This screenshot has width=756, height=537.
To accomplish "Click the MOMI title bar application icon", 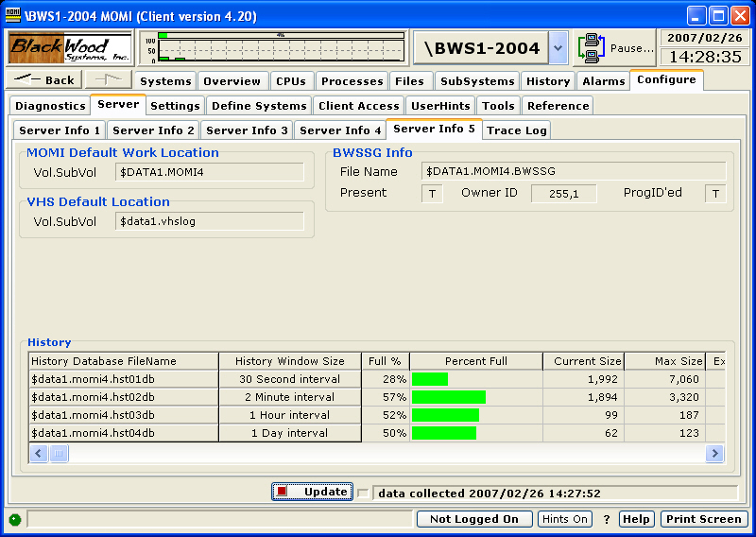I will 13,15.
